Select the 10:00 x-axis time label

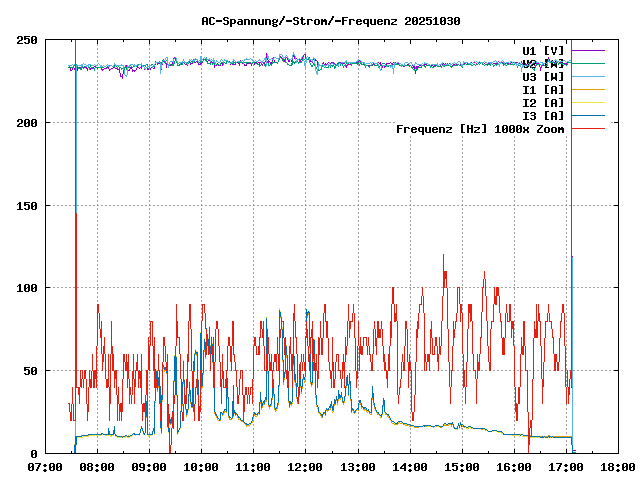[x=201, y=467]
